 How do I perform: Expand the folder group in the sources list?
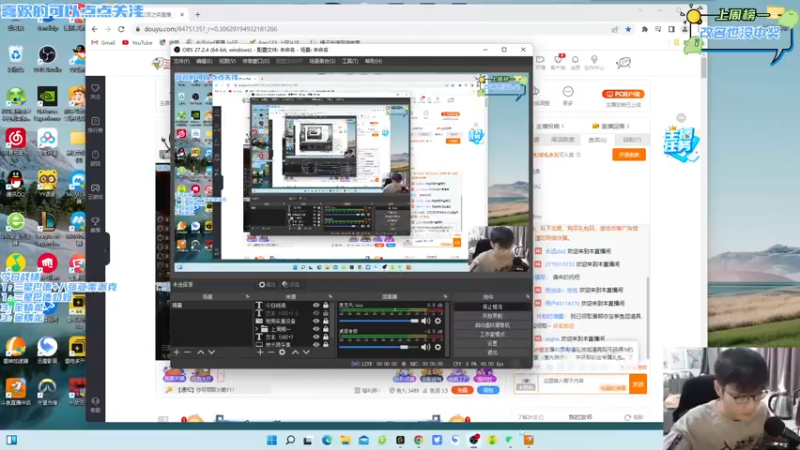click(257, 329)
